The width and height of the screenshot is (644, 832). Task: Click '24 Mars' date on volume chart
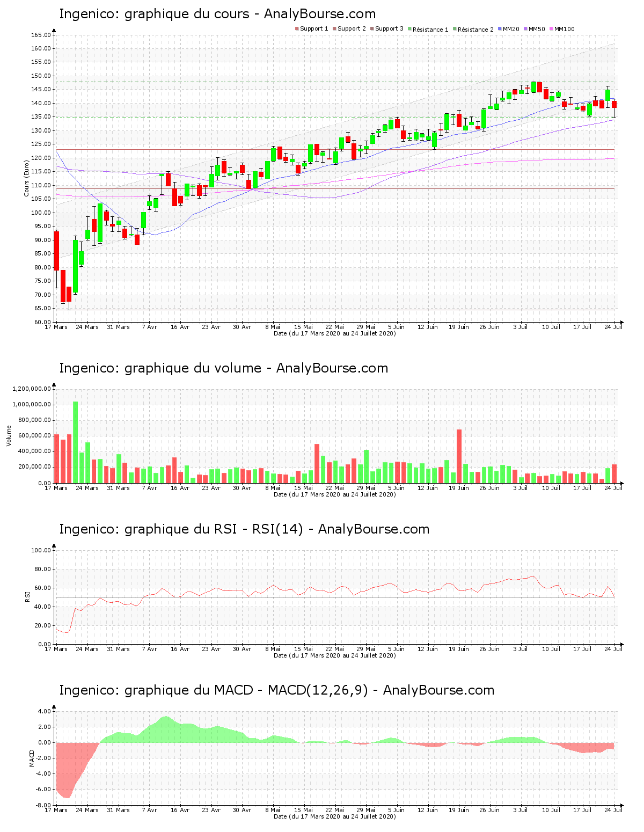point(87,488)
